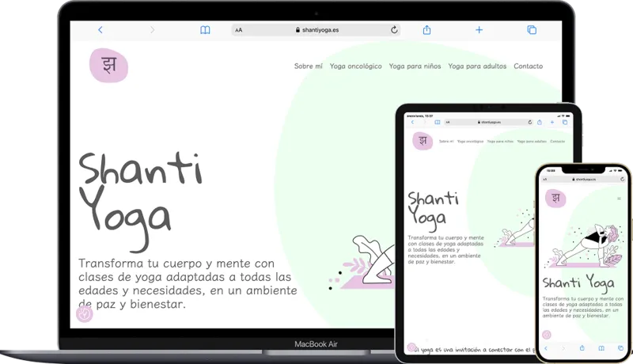Click the yoga illustration on iPhone page
Screen dimensions: 633x364
click(586, 246)
